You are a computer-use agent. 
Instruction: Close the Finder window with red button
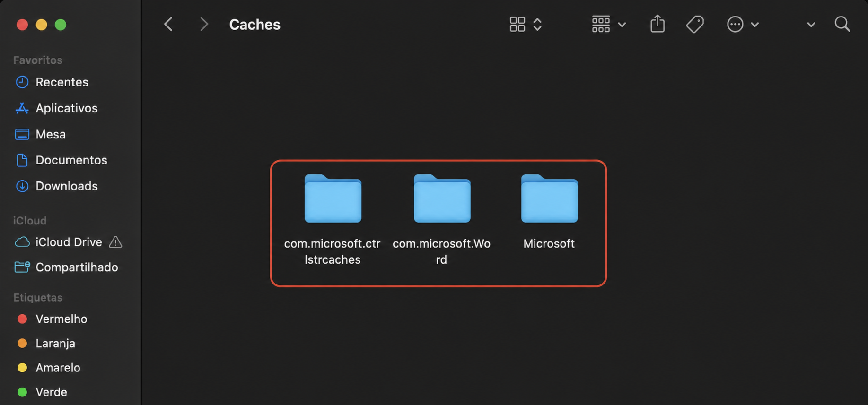[22, 25]
